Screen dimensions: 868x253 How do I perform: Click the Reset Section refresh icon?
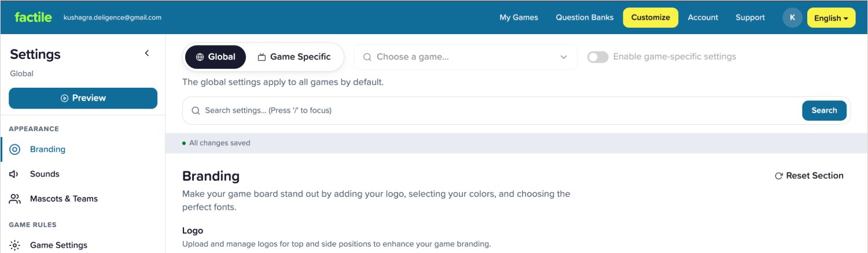779,176
